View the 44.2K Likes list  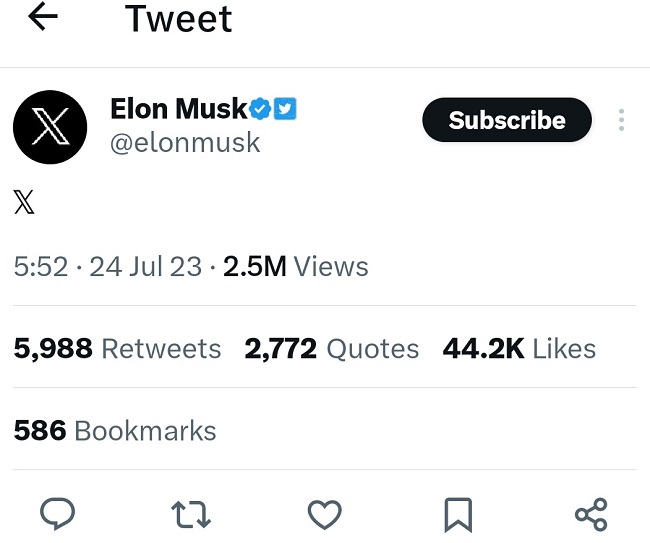(x=520, y=348)
